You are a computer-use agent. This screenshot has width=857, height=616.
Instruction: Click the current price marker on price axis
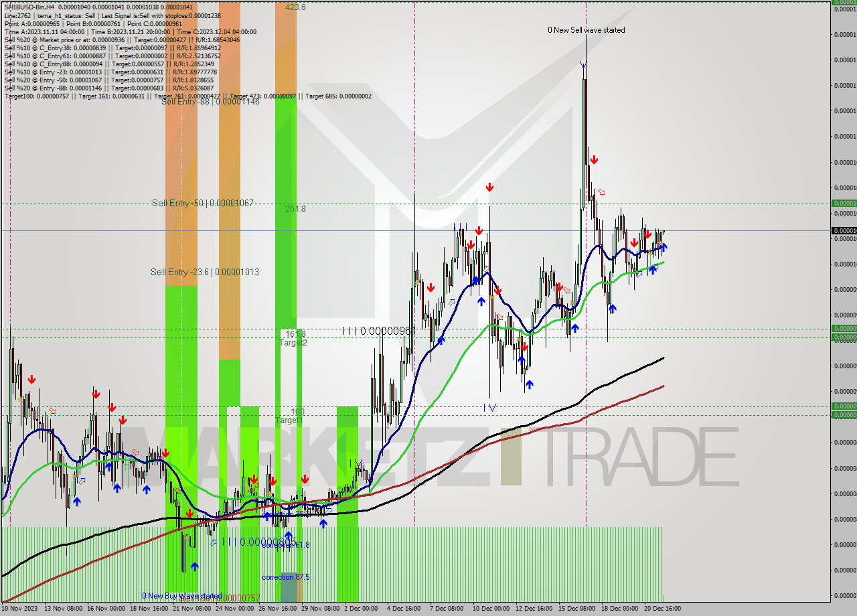(x=844, y=230)
